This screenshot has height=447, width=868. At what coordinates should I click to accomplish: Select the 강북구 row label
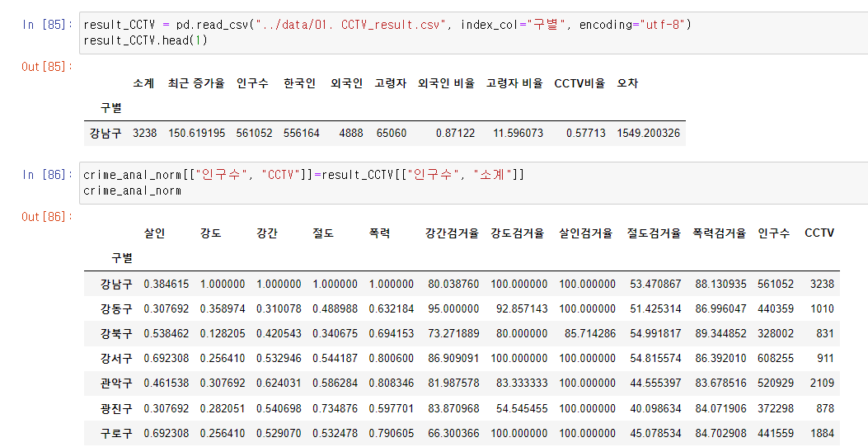click(116, 333)
